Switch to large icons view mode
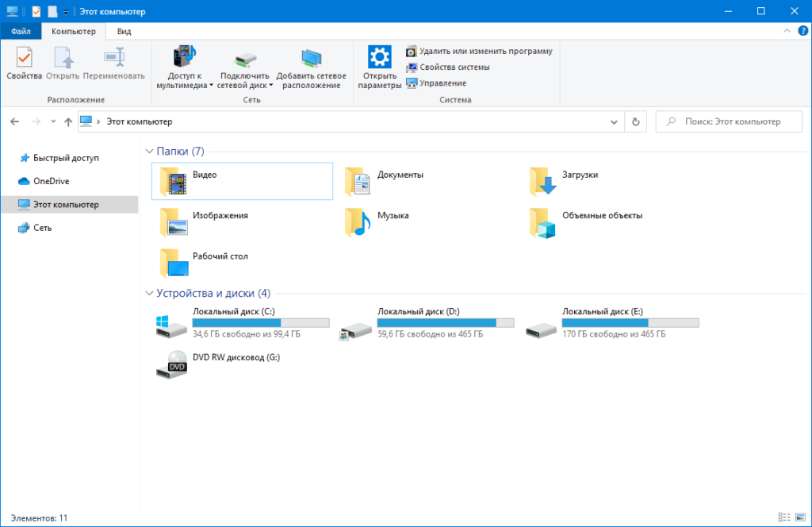The width and height of the screenshot is (812, 527). pos(800,517)
